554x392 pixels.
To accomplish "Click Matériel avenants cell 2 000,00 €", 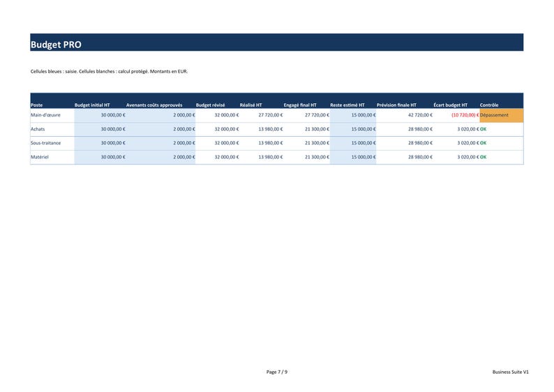I will point(184,157).
